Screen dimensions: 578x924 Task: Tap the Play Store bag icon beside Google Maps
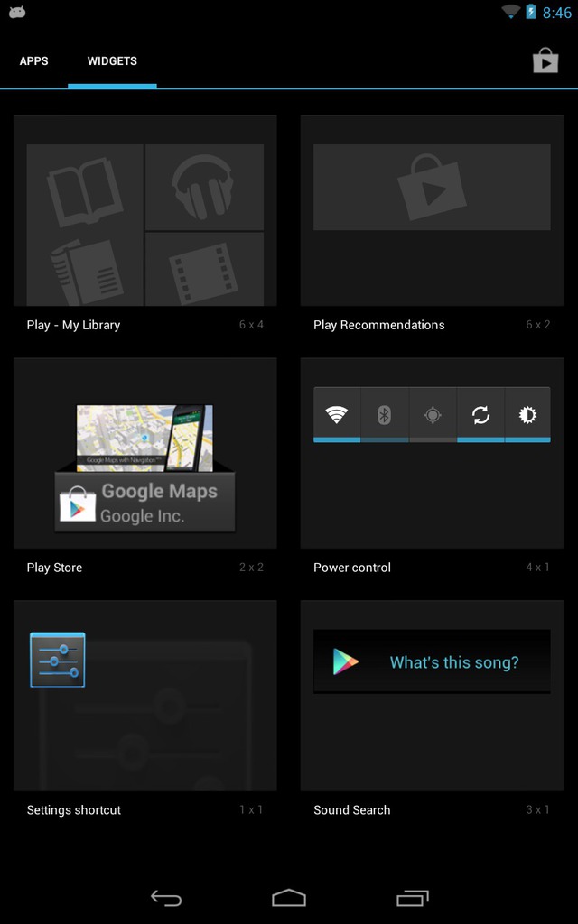click(78, 504)
